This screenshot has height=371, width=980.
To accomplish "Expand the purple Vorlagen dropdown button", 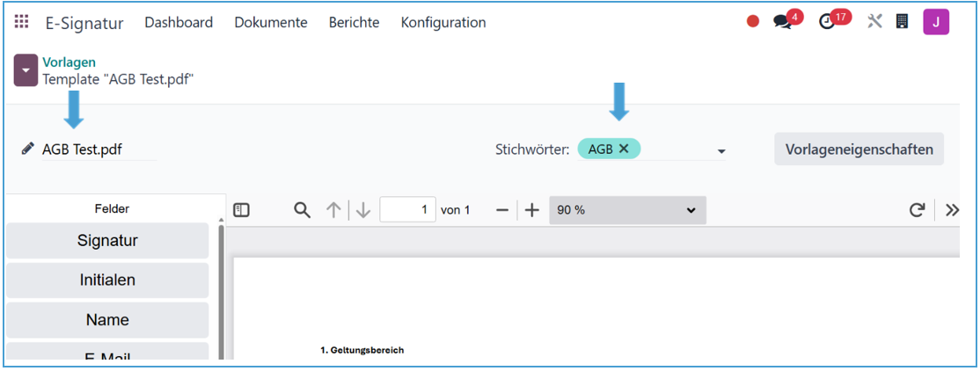I will click(26, 70).
